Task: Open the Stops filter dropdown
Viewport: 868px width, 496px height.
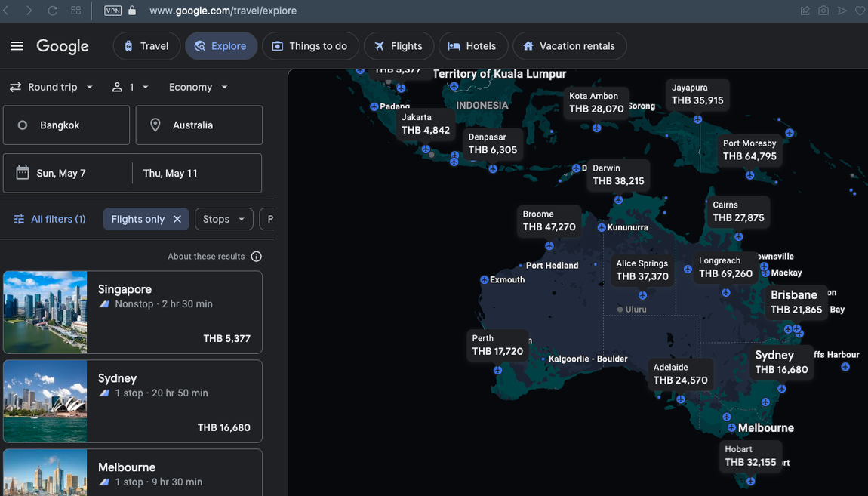Action: pyautogui.click(x=223, y=219)
